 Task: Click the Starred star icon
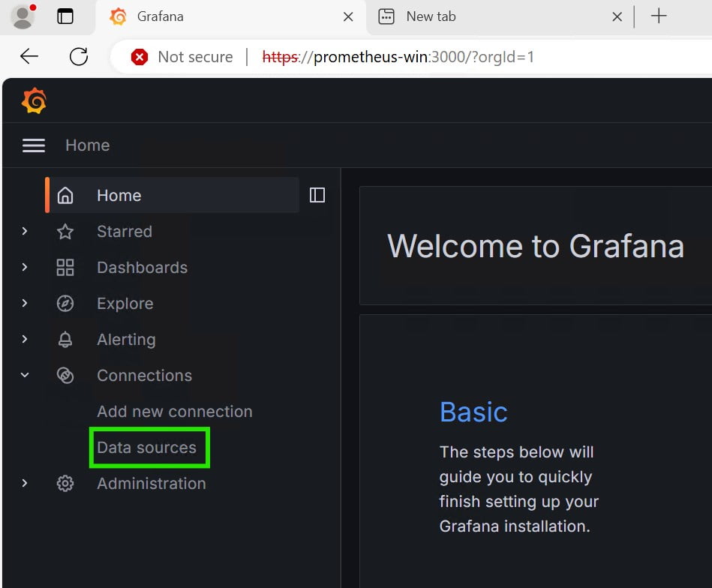point(66,232)
